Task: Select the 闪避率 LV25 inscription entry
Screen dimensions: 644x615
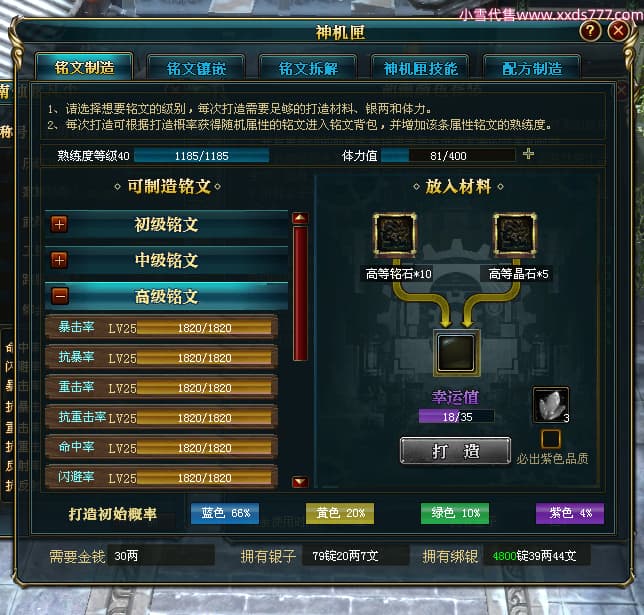Action: pyautogui.click(x=161, y=477)
